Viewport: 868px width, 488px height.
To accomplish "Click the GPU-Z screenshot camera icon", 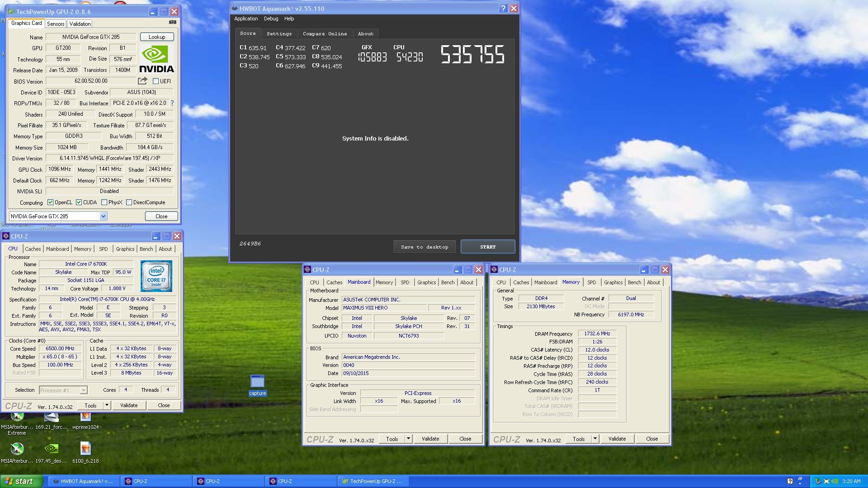I will tap(172, 22).
